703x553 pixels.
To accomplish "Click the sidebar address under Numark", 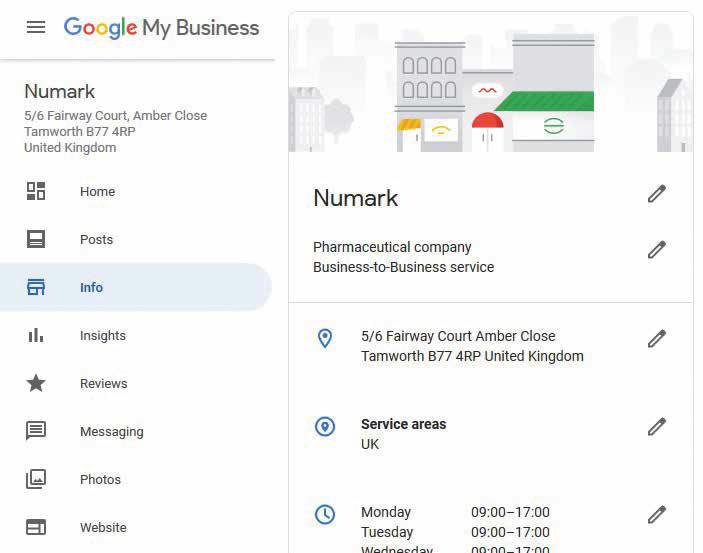I will click(x=116, y=131).
